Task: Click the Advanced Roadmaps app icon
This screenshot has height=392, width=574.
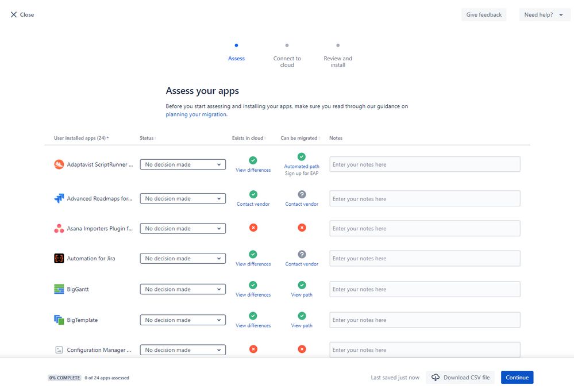Action: [59, 198]
